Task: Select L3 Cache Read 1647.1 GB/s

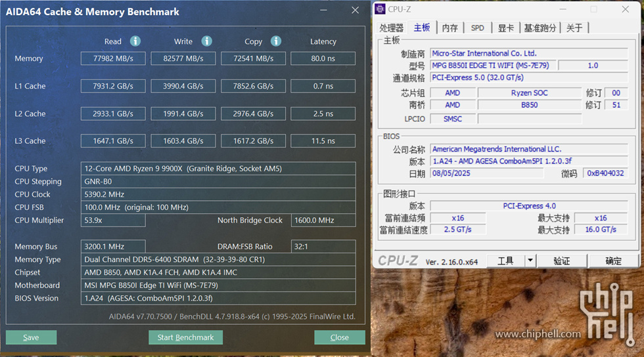Action: coord(113,140)
